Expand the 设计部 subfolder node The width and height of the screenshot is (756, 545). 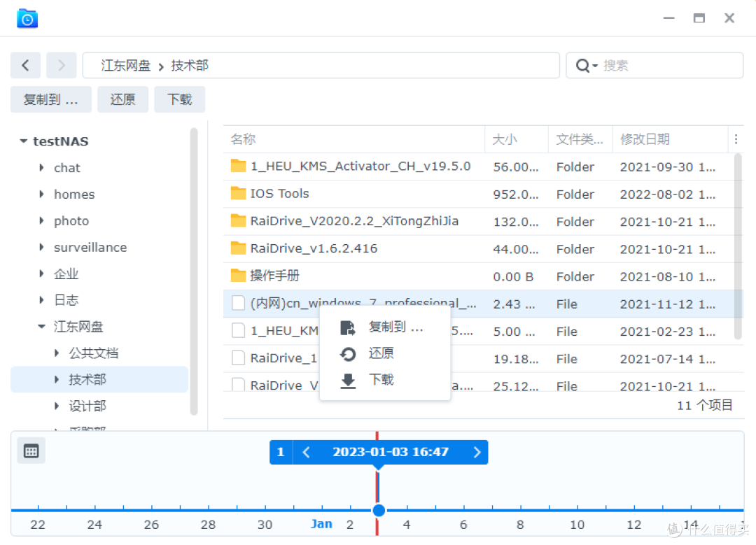pos(57,406)
